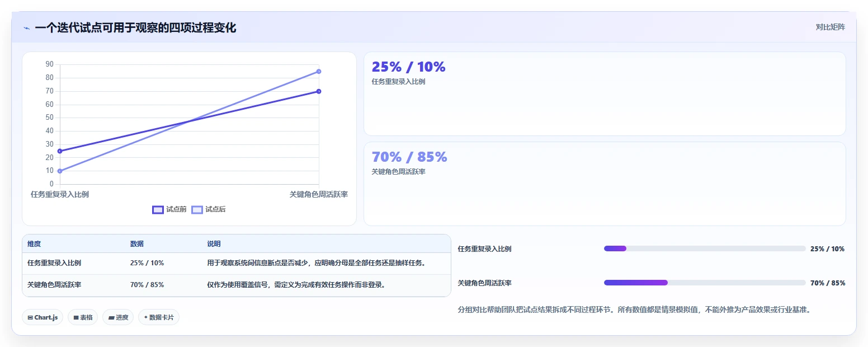Click the 关键角色周活跃率 table row cell
This screenshot has width=868, height=347.
(x=54, y=285)
